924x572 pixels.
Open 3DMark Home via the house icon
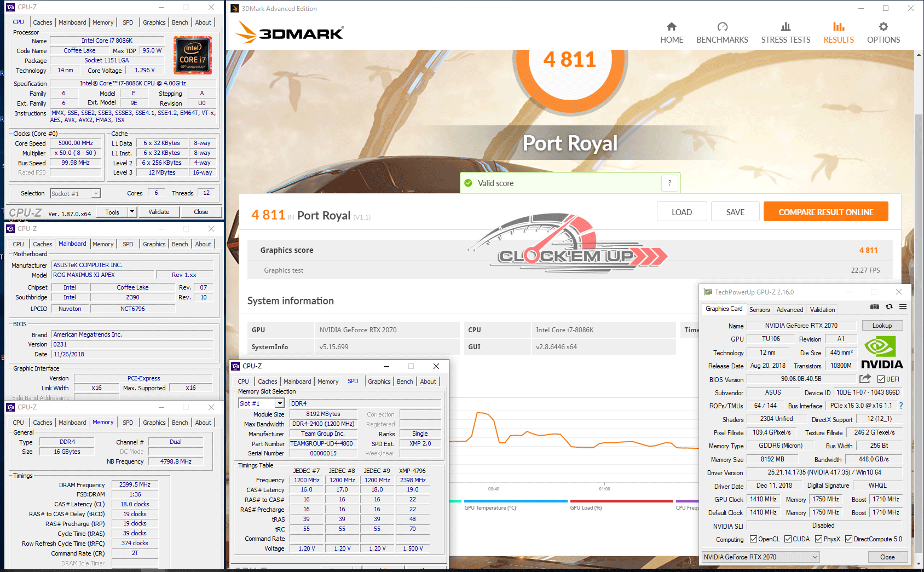[x=671, y=27]
